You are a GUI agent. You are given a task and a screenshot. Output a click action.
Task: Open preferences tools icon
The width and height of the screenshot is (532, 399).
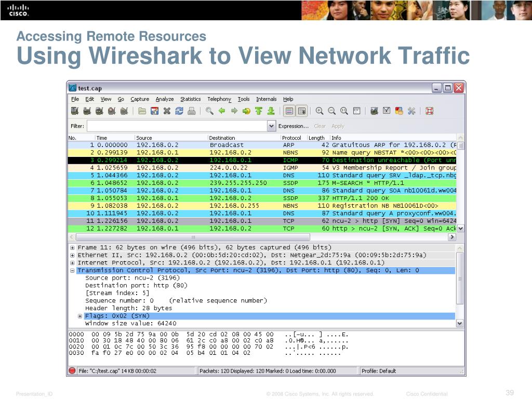[411, 111]
